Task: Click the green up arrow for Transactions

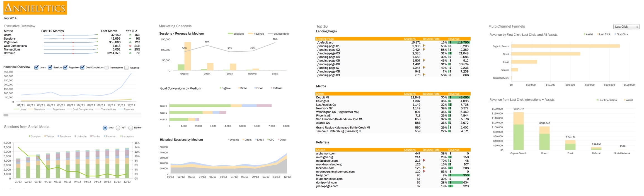Action: [130, 49]
